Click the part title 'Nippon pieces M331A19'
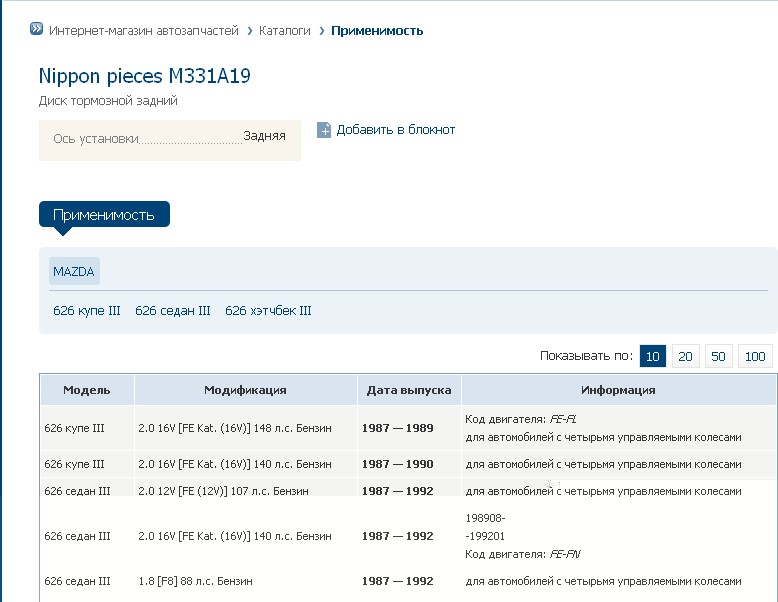Viewport: 778px width, 602px height. (x=144, y=76)
